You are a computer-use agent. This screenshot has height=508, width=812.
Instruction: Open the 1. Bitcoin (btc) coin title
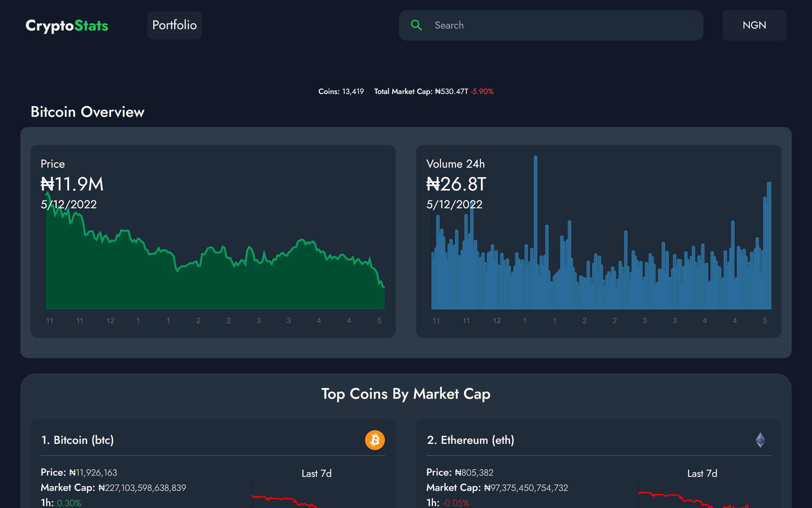[x=77, y=440]
